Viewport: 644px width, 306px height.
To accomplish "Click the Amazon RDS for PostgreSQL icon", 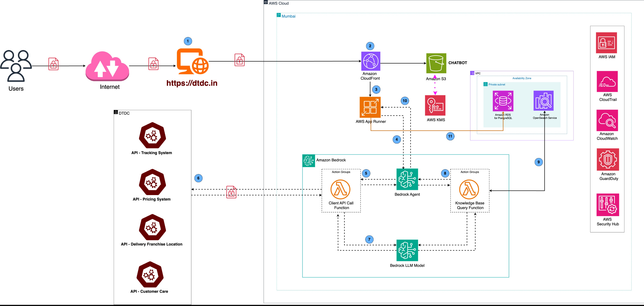I will tap(503, 101).
